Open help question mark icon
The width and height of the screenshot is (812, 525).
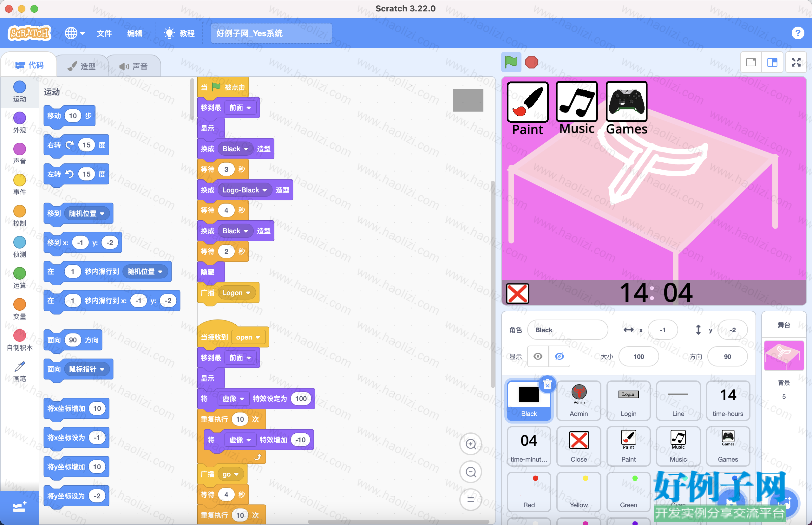[x=798, y=33]
